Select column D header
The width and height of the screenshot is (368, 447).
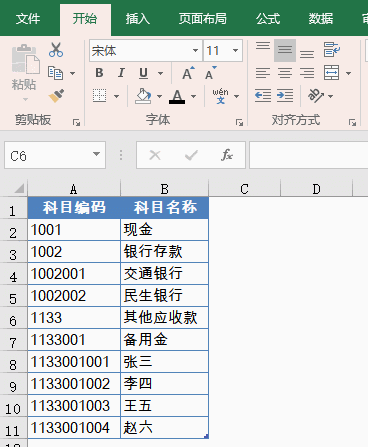pos(316,189)
